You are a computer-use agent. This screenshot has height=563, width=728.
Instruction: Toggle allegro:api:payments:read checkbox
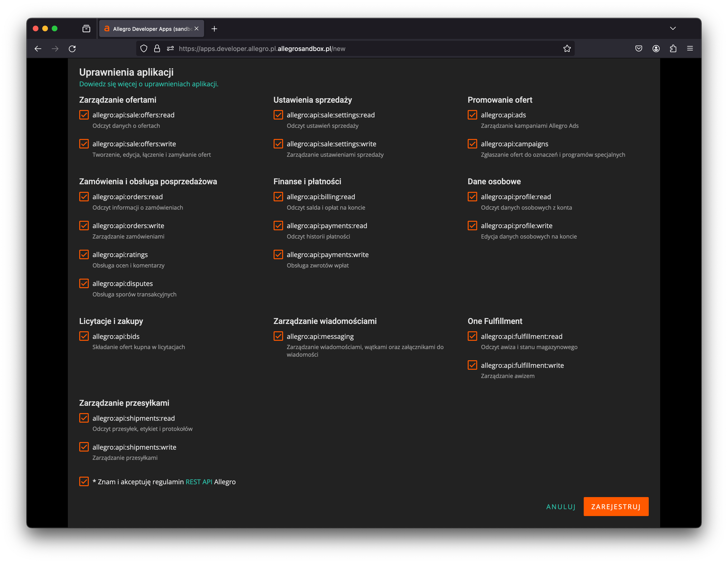[x=278, y=226]
